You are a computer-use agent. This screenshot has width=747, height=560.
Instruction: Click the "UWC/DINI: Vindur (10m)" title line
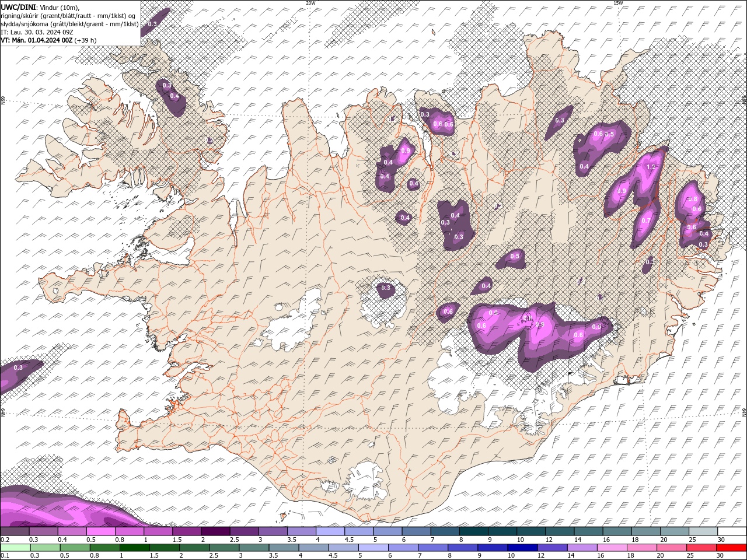[41, 7]
